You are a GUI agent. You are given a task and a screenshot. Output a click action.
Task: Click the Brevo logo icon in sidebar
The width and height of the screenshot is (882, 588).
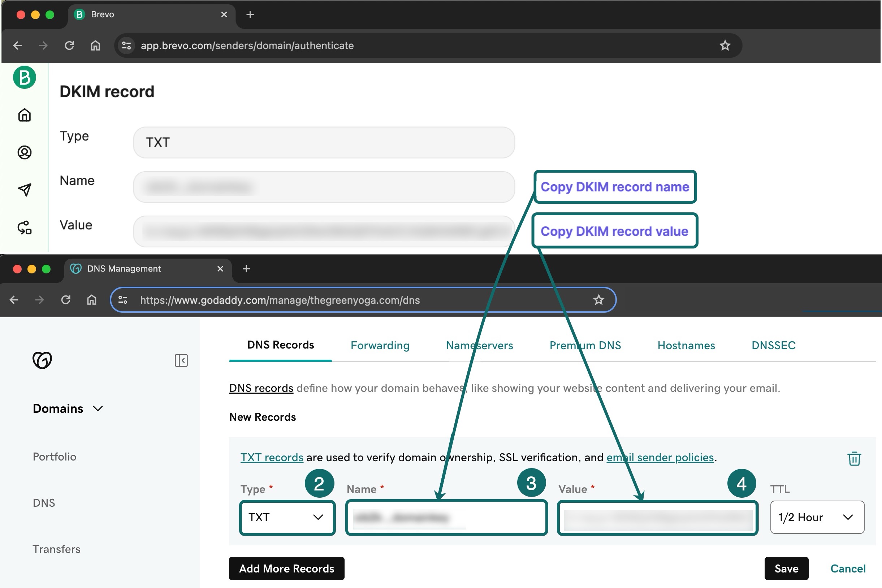(24, 77)
